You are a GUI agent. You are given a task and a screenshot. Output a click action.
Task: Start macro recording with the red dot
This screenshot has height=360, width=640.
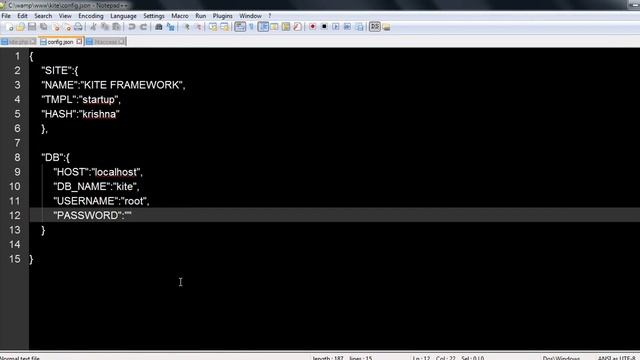point(313,27)
